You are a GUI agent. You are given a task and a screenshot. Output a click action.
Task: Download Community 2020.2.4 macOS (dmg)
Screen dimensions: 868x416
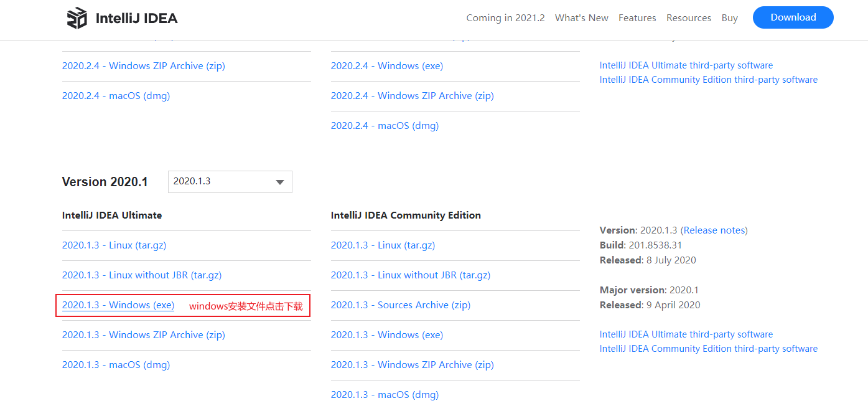(x=385, y=126)
